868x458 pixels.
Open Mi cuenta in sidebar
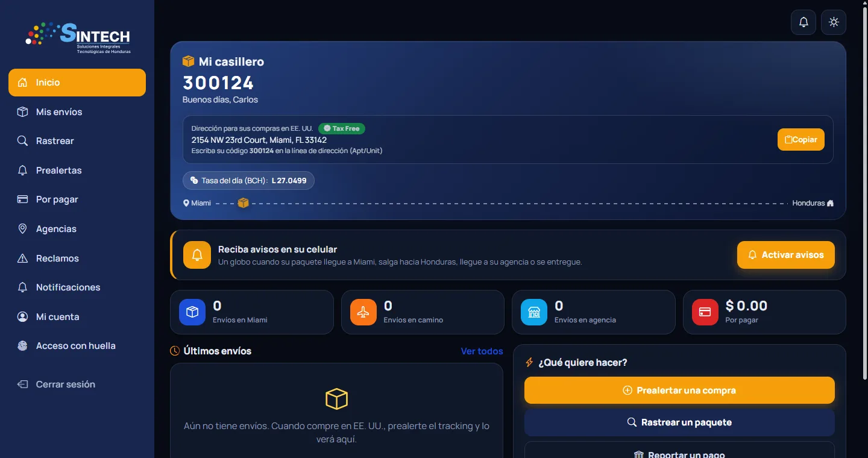[77, 317]
